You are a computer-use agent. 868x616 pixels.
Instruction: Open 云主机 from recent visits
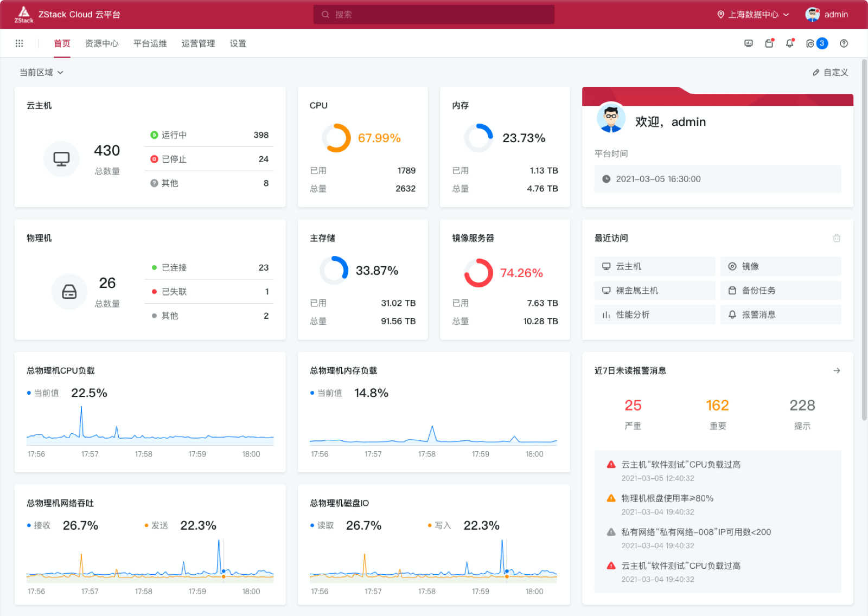point(654,266)
